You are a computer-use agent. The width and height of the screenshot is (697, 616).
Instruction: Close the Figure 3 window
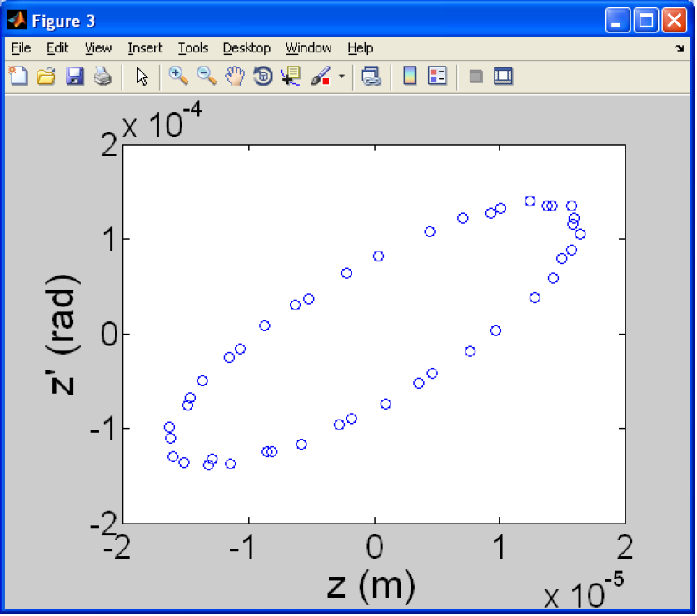click(x=675, y=21)
